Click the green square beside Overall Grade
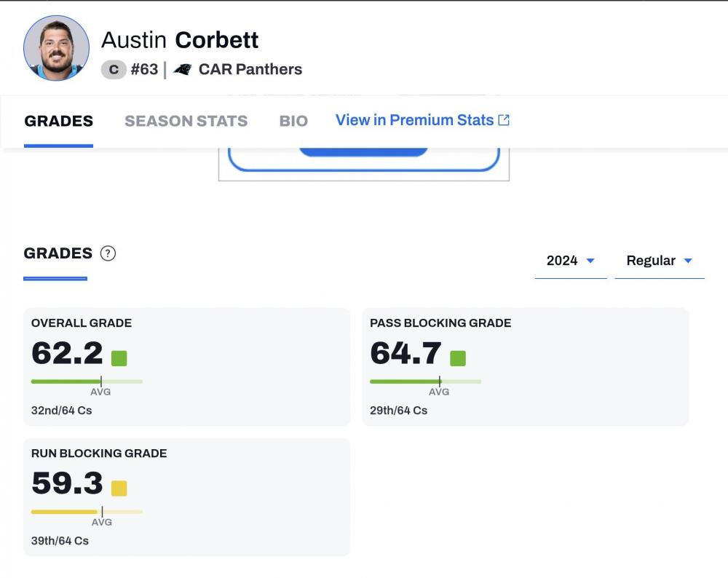This screenshot has height=578, width=728. point(119,358)
